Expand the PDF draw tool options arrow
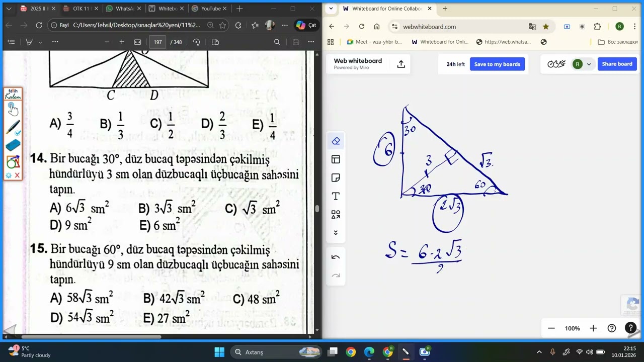Image resolution: width=644 pixels, height=362 pixels. coord(40,42)
